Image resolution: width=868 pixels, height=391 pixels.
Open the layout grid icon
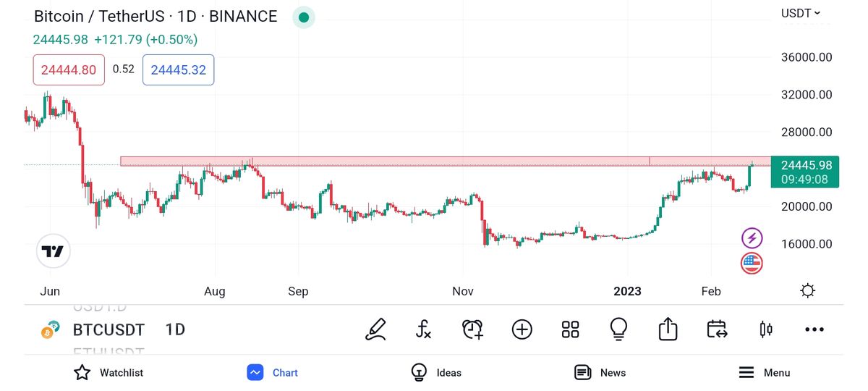click(x=570, y=329)
